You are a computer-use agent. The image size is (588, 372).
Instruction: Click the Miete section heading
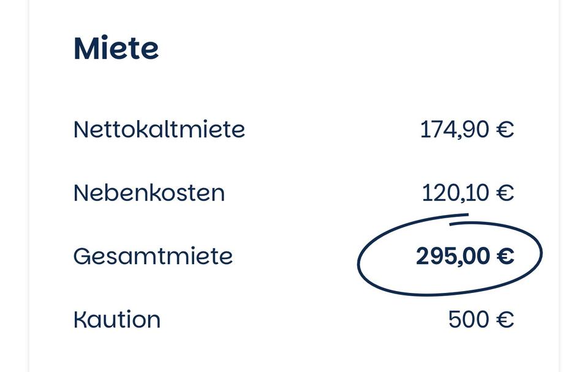pos(116,48)
